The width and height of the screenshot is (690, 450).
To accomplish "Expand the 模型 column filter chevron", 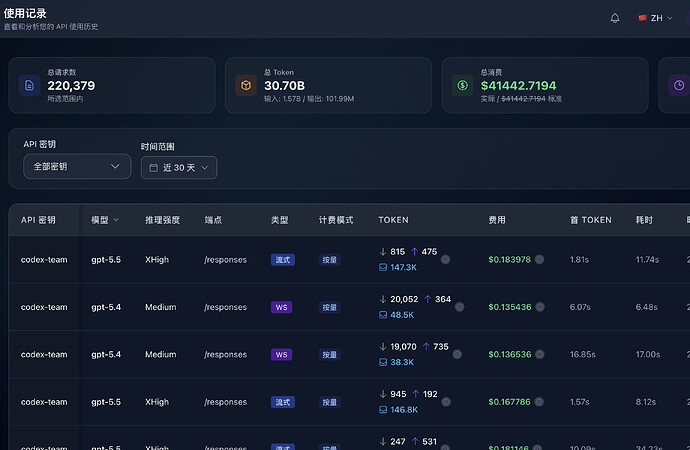I will (116, 220).
